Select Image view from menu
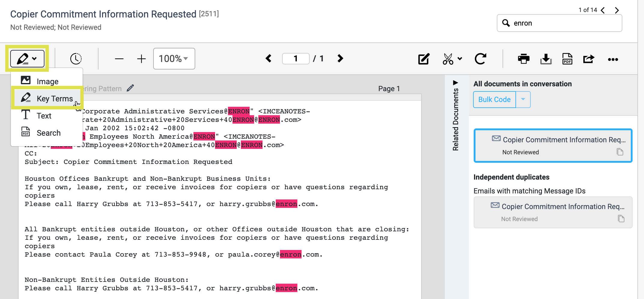Screen dimensions: 644x299 [x=47, y=81]
